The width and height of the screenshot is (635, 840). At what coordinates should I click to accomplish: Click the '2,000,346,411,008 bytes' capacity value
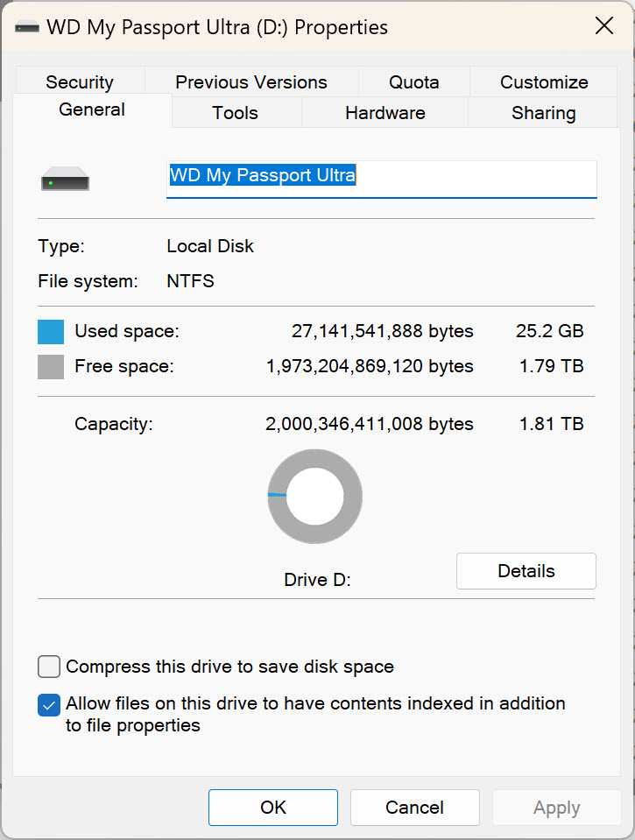point(370,424)
